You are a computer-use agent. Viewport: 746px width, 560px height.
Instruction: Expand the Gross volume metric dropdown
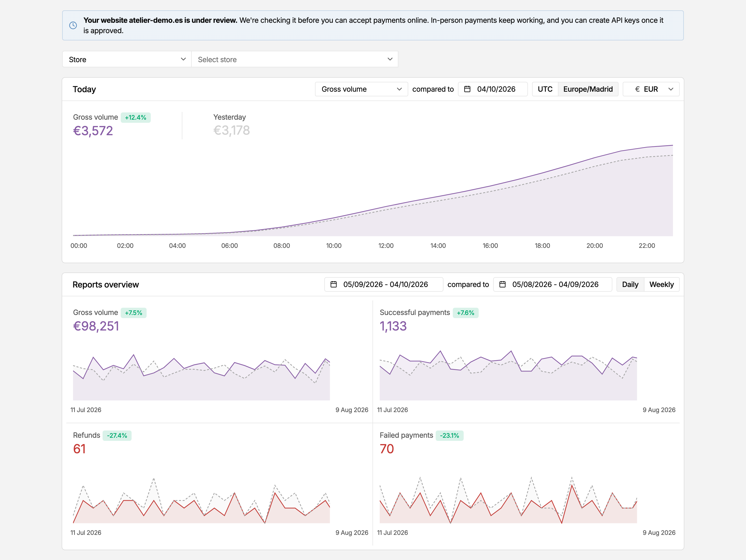click(361, 89)
